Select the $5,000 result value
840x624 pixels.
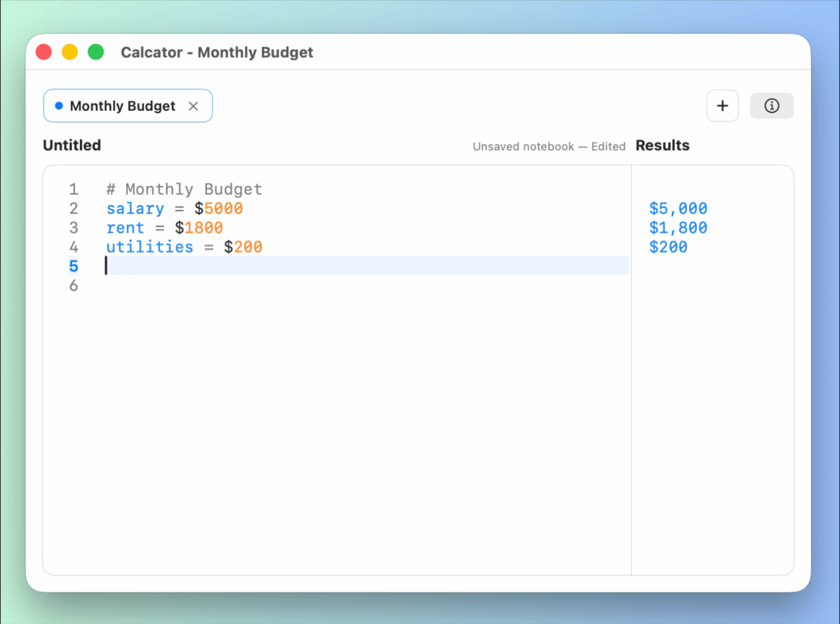point(678,208)
